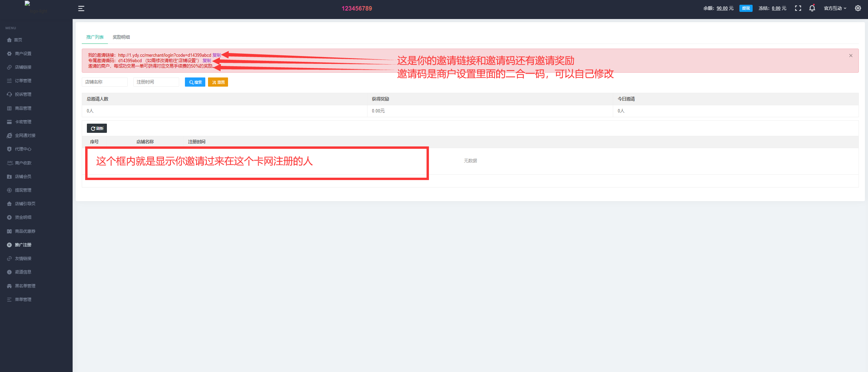The width and height of the screenshot is (868, 372).
Task: Open notifications bell
Action: [x=812, y=8]
